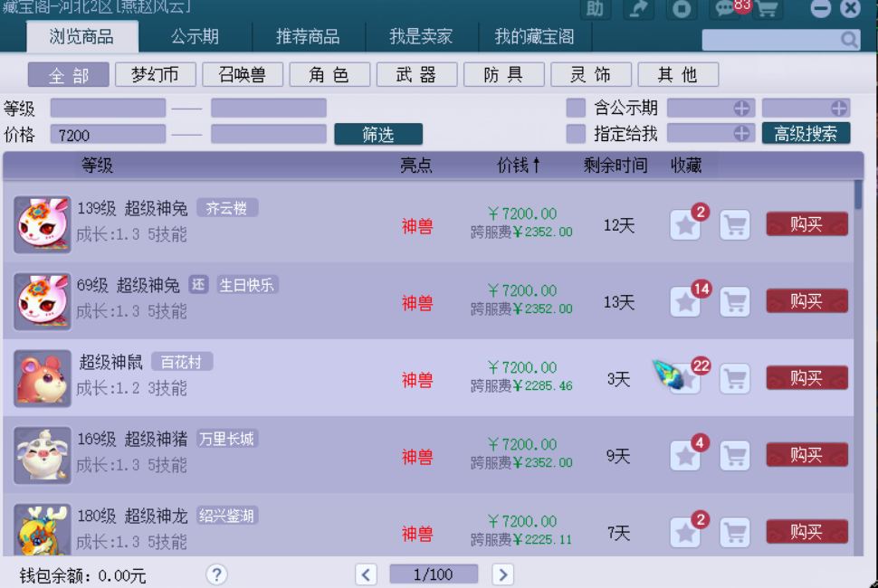The height and width of the screenshot is (588, 878).
Task: Select the 召唤兽 category filter
Action: [243, 74]
